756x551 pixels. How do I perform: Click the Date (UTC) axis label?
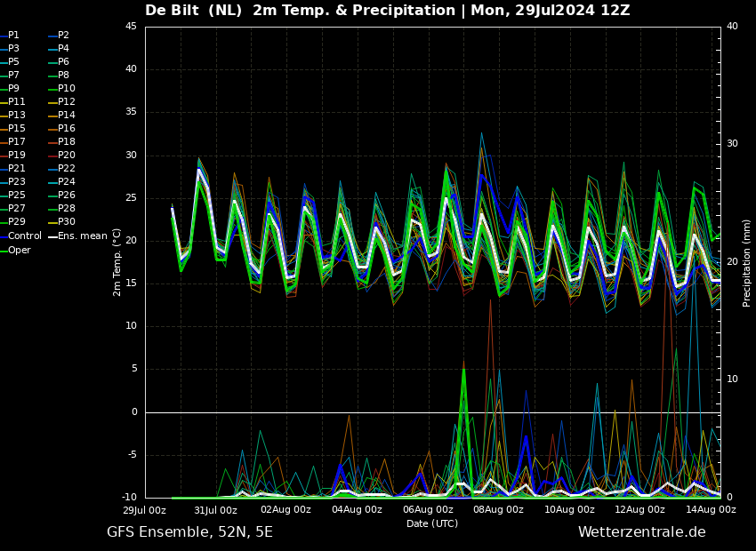point(432,523)
